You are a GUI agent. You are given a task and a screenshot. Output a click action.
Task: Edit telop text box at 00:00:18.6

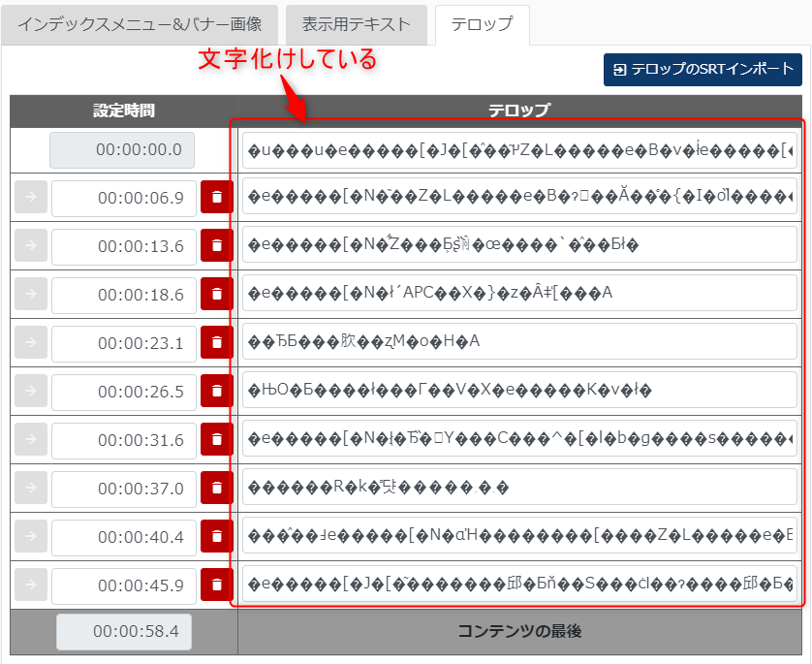(519, 294)
